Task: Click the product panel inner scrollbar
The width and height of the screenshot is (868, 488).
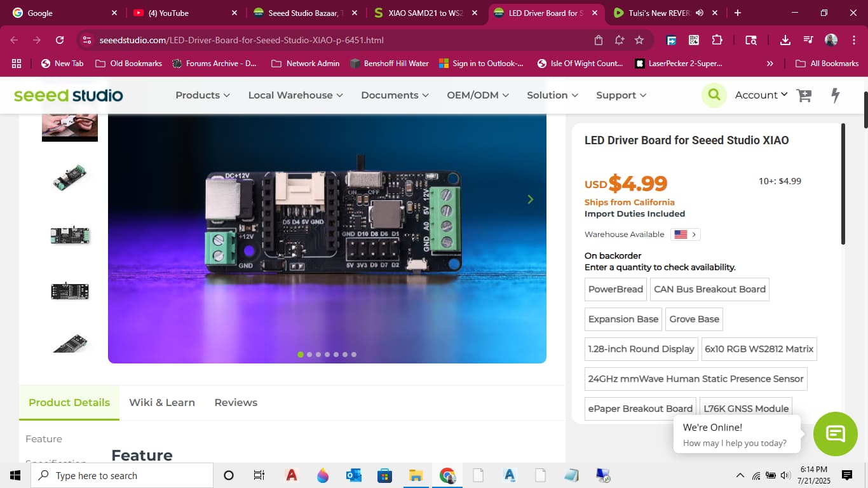Action: click(x=843, y=184)
